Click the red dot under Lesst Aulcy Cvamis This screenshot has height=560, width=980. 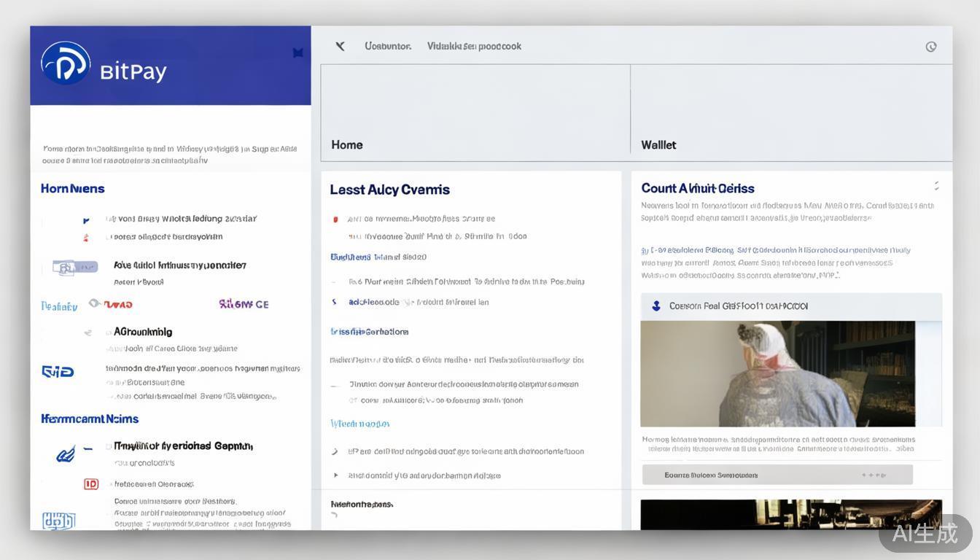pos(335,219)
